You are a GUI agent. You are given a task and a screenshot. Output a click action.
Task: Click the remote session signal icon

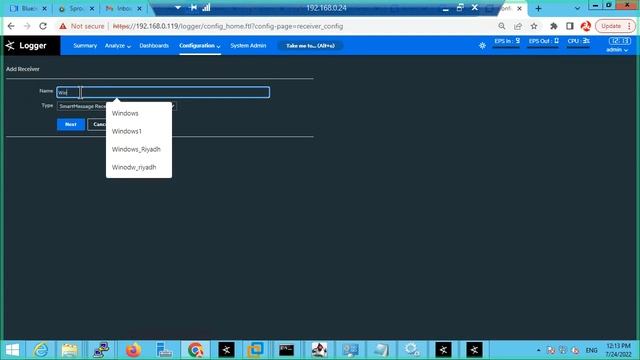[x=207, y=7]
